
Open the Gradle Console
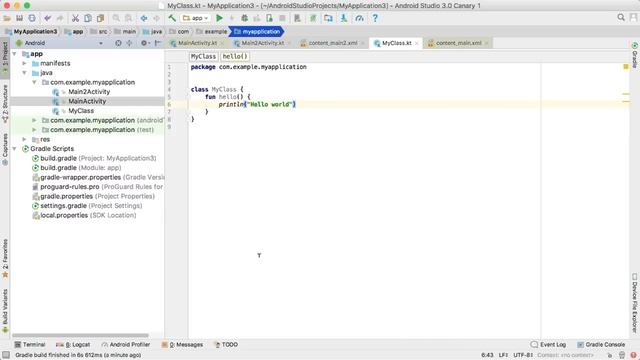(601, 344)
